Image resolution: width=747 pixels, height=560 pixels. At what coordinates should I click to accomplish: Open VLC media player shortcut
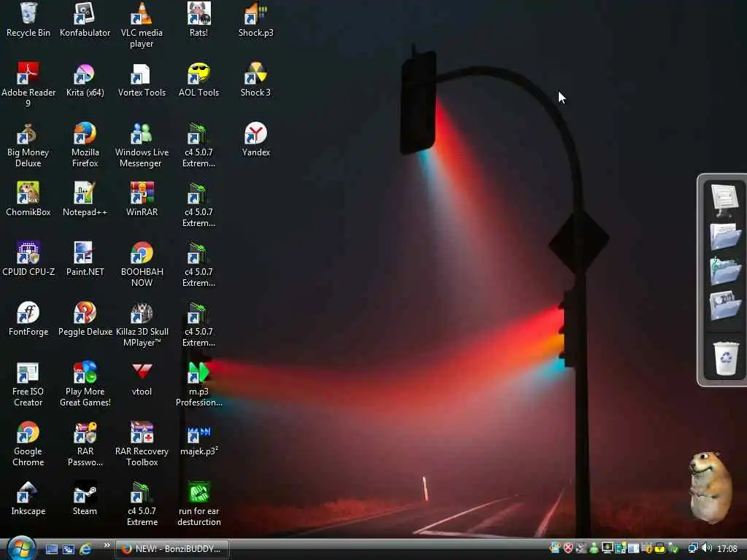pyautogui.click(x=142, y=26)
